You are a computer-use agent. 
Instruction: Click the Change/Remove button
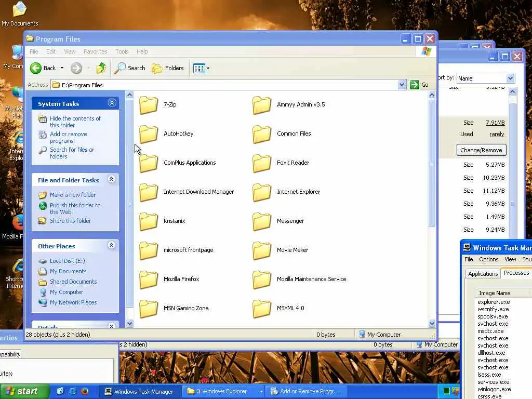click(481, 150)
